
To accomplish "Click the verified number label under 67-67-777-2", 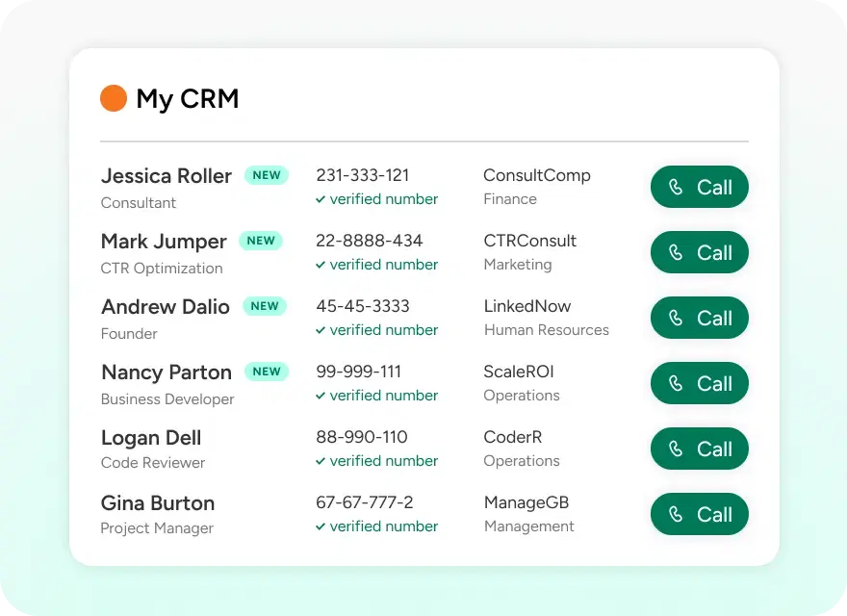I will [384, 526].
